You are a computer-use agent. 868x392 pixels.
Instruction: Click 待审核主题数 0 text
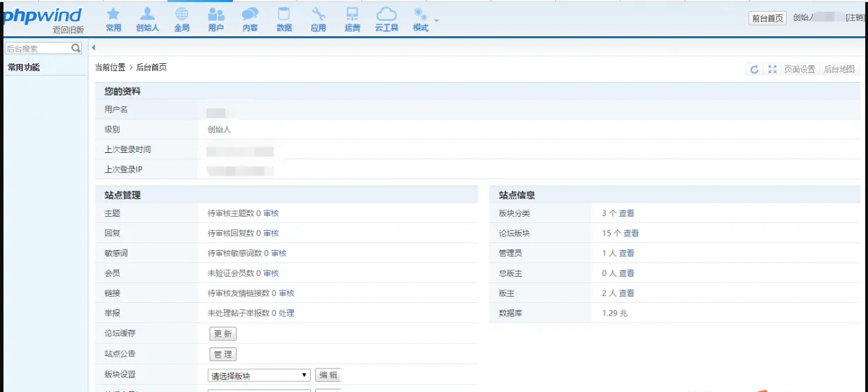234,213
